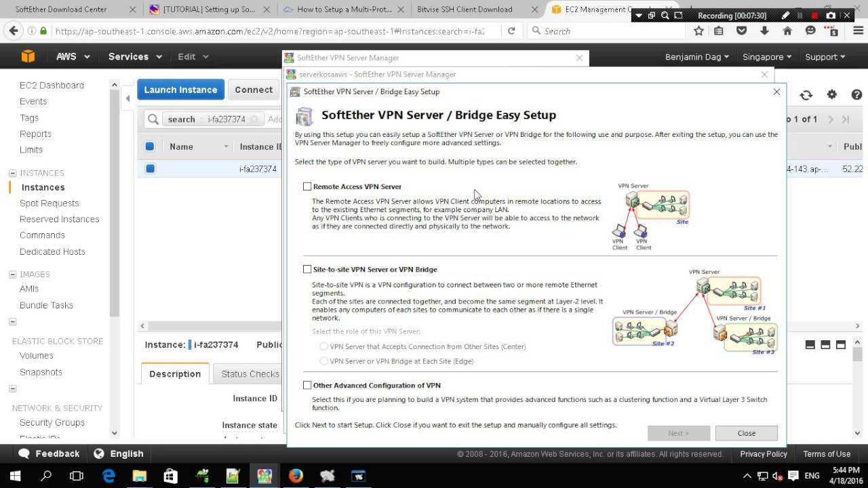Toggle checkbox for instance i-fa237374 row
The image size is (868, 488).
[x=150, y=169]
